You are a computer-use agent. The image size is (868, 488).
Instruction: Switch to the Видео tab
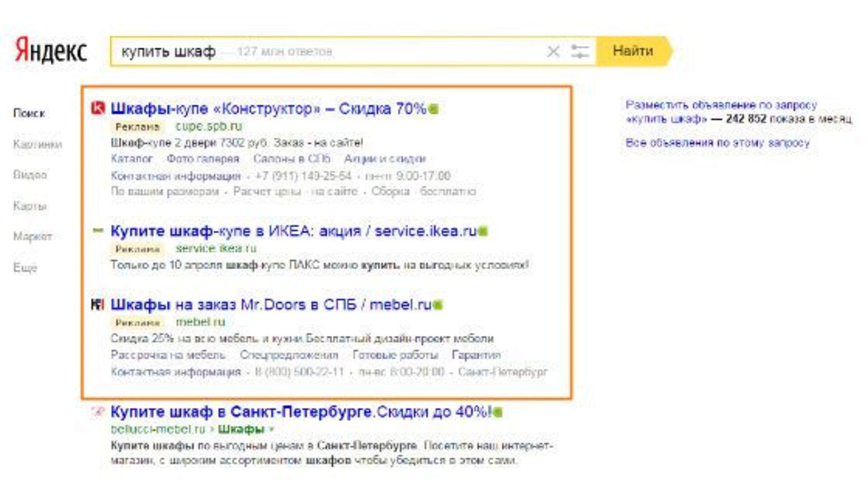[x=30, y=175]
